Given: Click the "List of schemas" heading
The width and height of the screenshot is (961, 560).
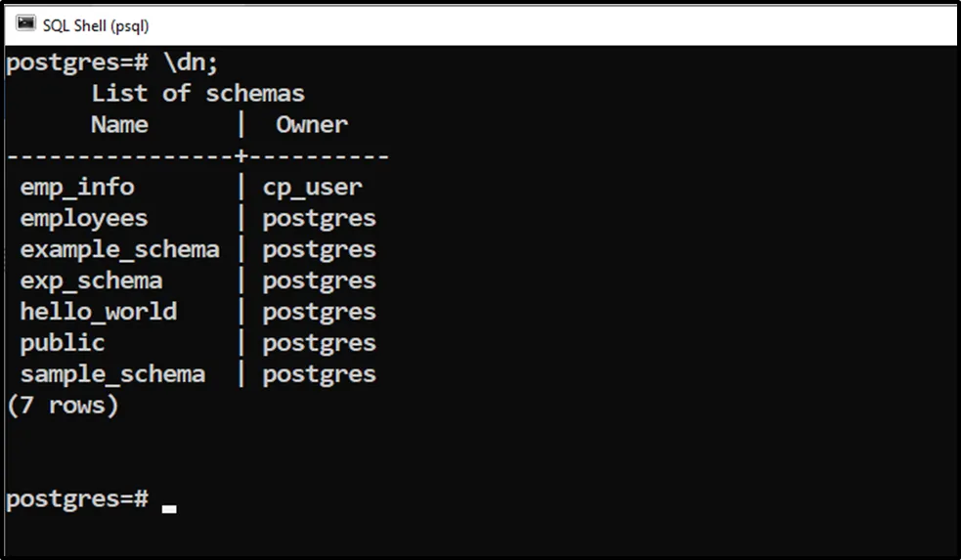Looking at the screenshot, I should tap(197, 94).
